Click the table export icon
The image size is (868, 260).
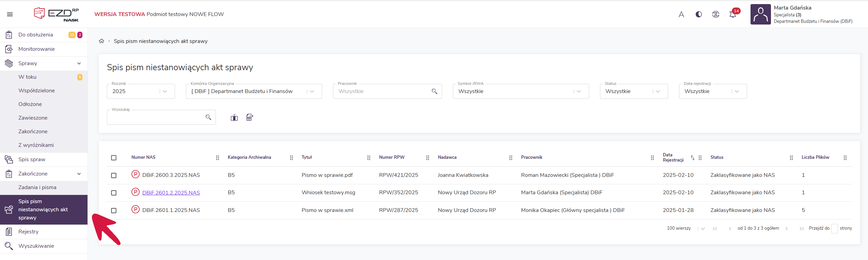click(x=250, y=118)
